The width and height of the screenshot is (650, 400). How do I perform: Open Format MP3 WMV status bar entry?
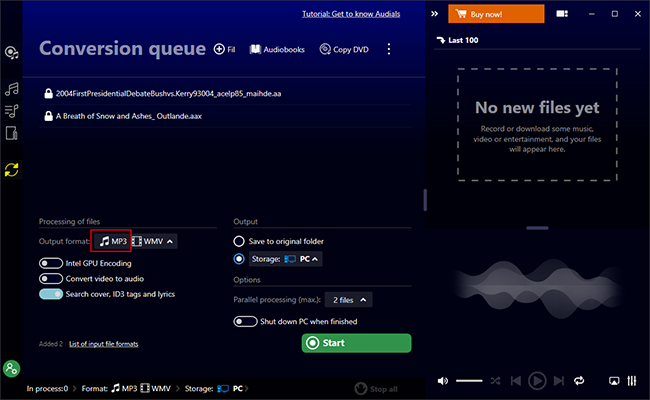[x=126, y=388]
